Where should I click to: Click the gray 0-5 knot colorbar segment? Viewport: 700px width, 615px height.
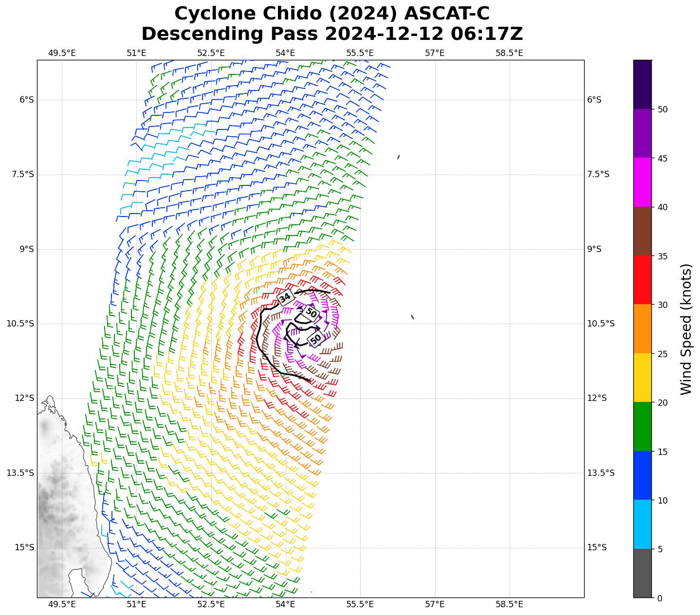click(642, 573)
